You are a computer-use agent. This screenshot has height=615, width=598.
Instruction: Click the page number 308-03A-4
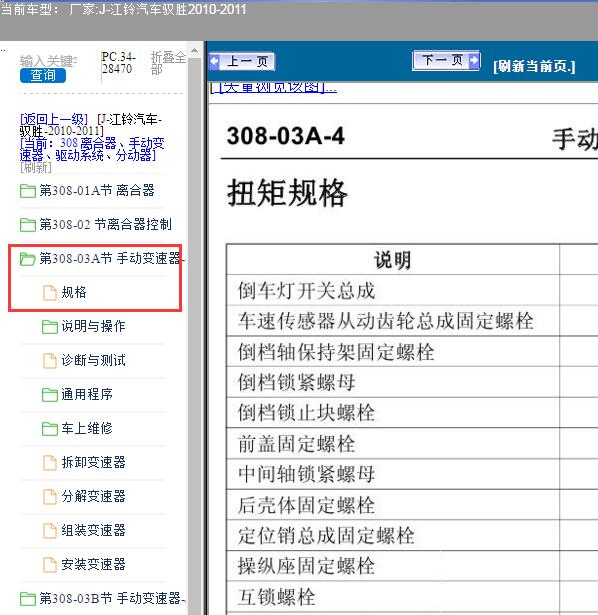tap(285, 136)
